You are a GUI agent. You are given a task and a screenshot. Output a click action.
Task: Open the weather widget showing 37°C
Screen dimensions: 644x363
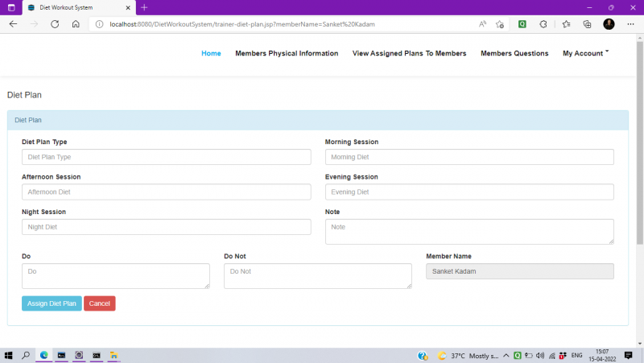coord(468,356)
